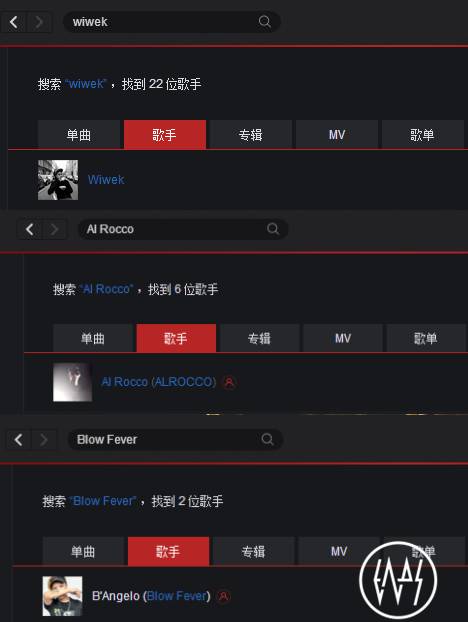The image size is (468, 622).
Task: Click verified artist badge next to Al Rocco (ALROCCO)
Action: coord(229,382)
